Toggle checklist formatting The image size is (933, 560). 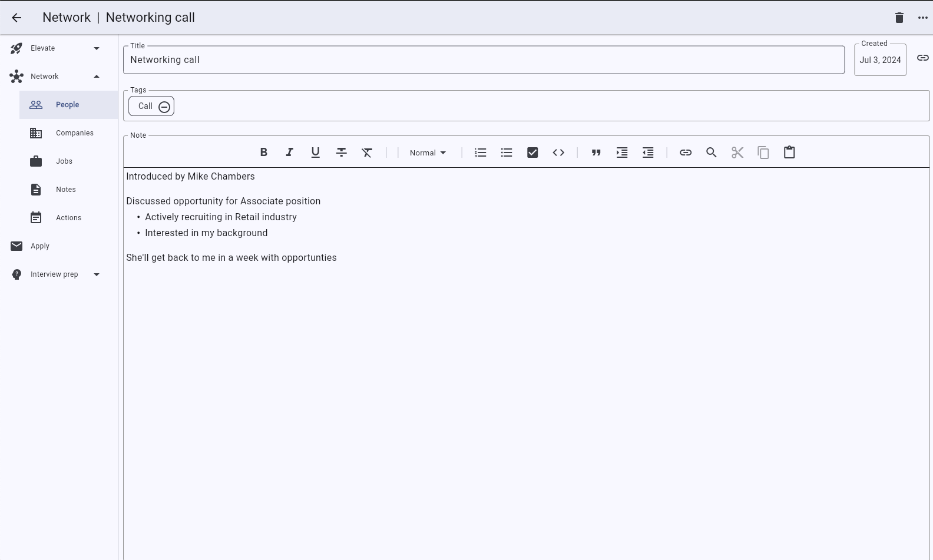click(x=532, y=153)
